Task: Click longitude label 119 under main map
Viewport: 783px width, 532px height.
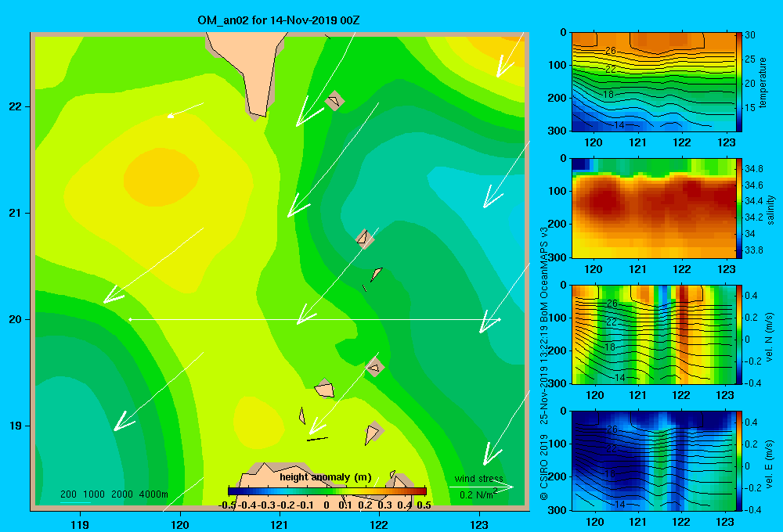Action: [x=80, y=524]
